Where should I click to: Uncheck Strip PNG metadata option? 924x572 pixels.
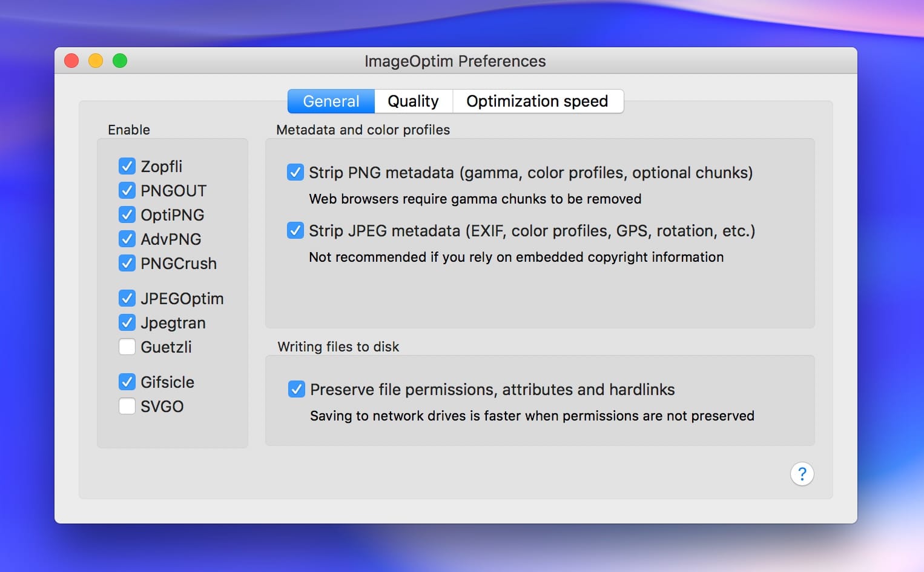[x=295, y=172]
